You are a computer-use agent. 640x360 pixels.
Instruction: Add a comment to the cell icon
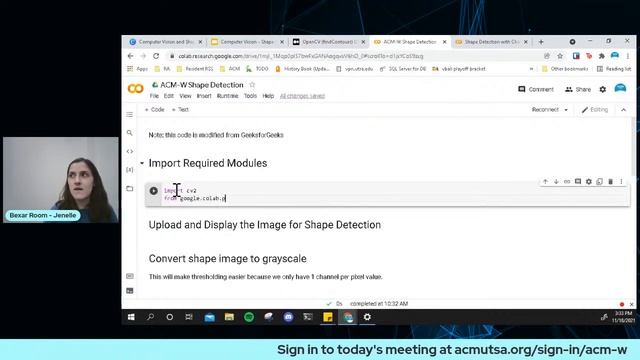tap(578, 182)
